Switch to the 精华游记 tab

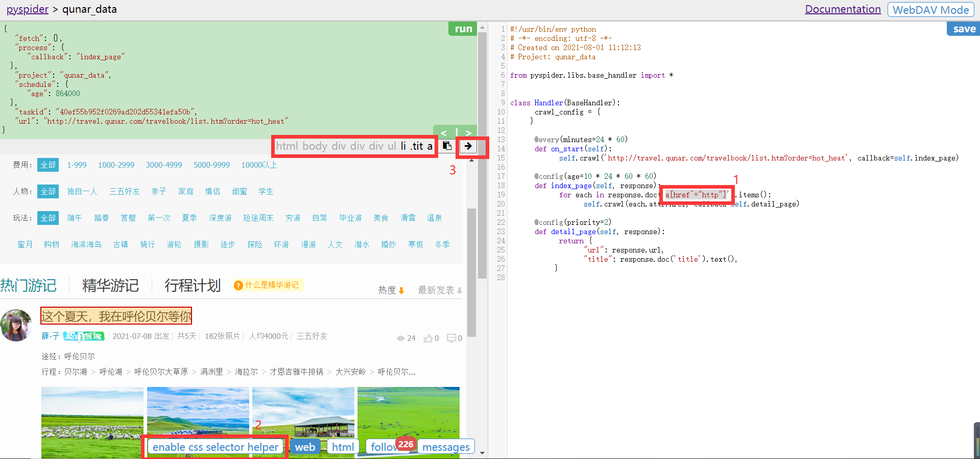click(x=110, y=285)
